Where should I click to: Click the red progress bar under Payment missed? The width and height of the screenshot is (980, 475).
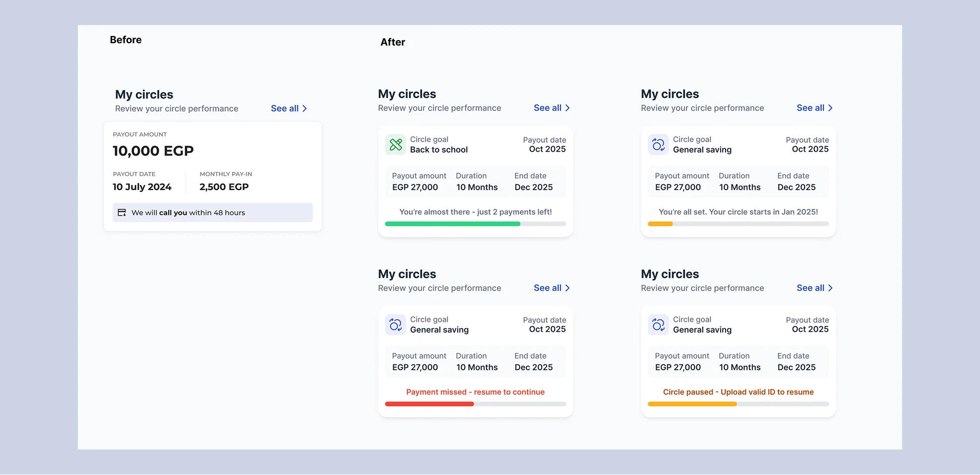point(429,404)
